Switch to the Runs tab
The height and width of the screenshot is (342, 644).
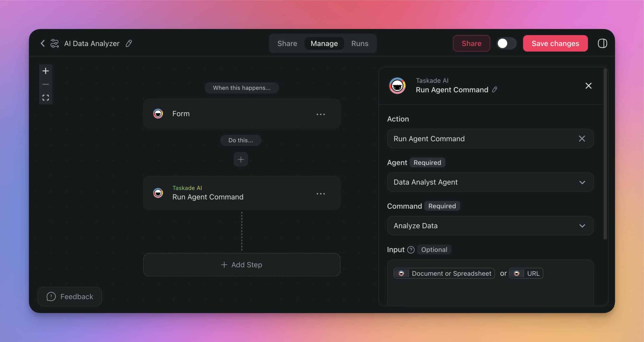coord(360,44)
